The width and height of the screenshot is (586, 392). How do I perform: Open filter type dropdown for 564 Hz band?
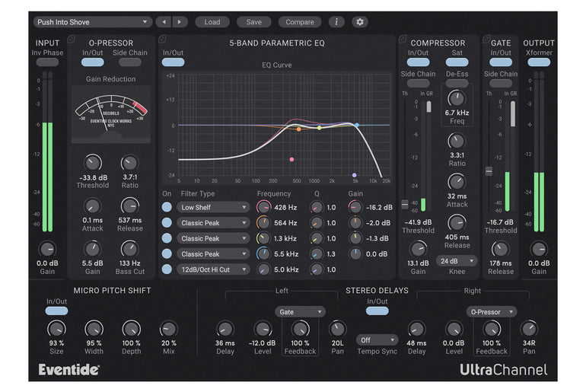click(x=213, y=223)
